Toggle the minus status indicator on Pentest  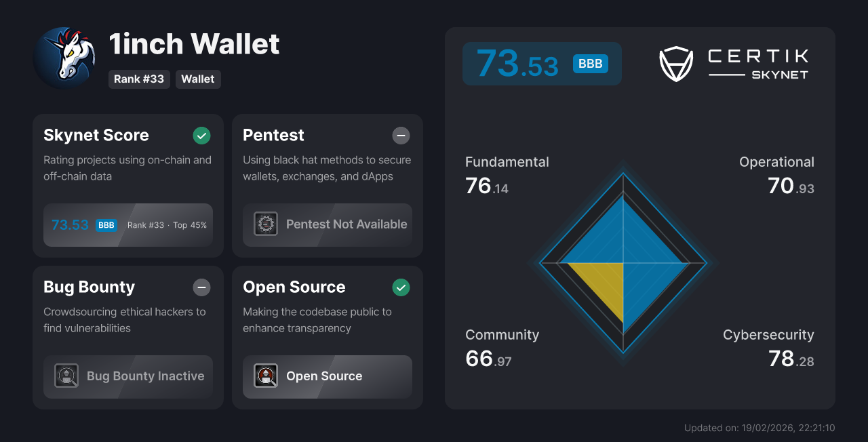[401, 136]
